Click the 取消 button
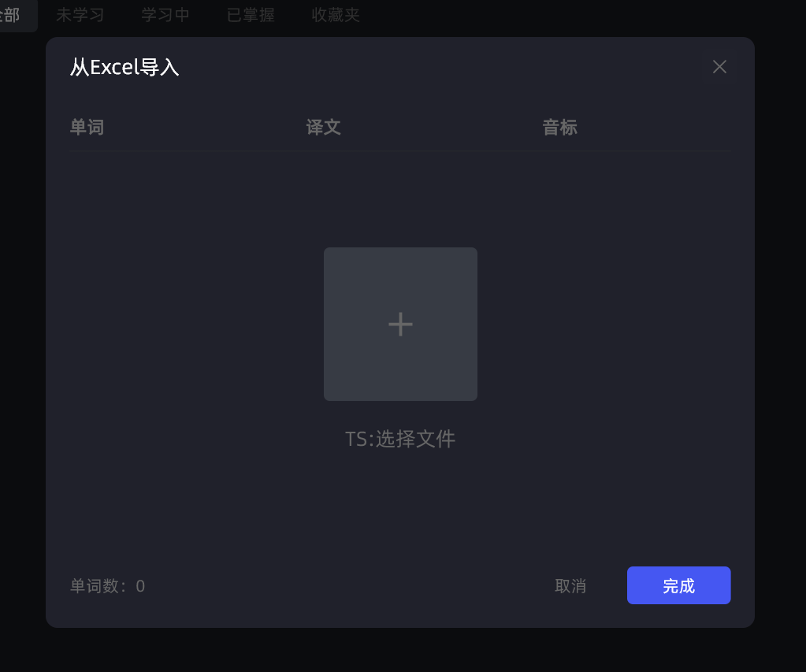 pyautogui.click(x=570, y=585)
